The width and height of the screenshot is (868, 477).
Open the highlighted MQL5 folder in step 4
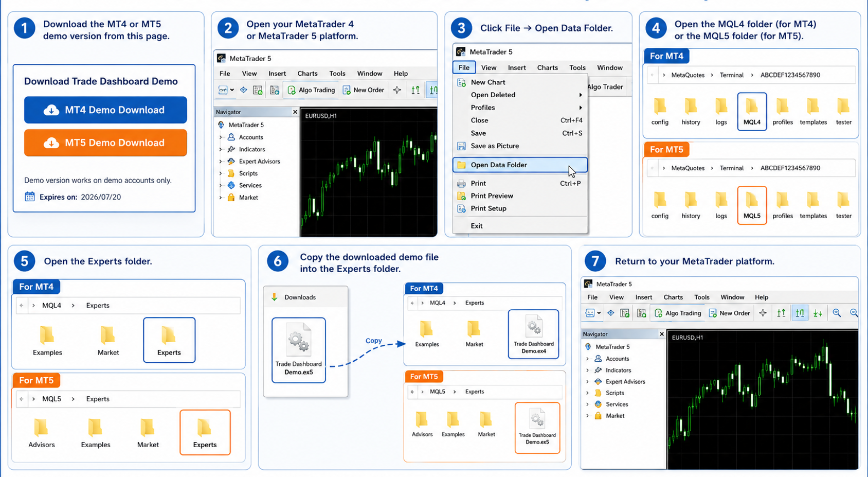752,205
